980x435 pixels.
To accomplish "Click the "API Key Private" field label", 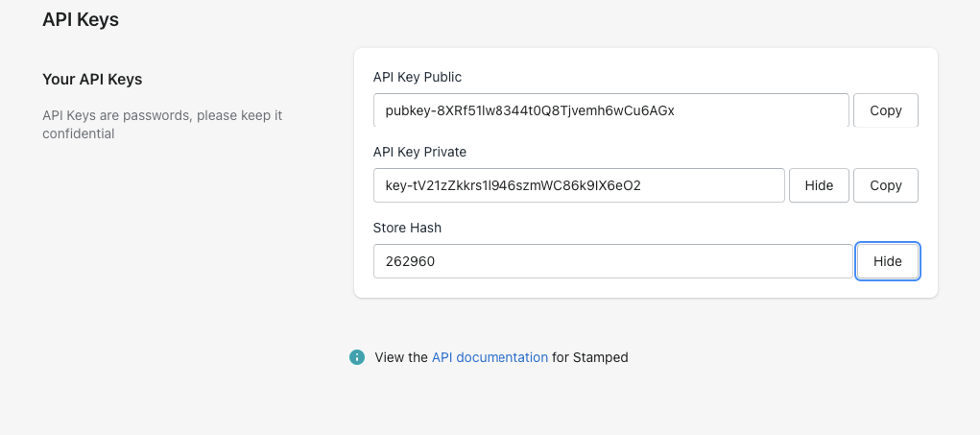I will 419,152.
